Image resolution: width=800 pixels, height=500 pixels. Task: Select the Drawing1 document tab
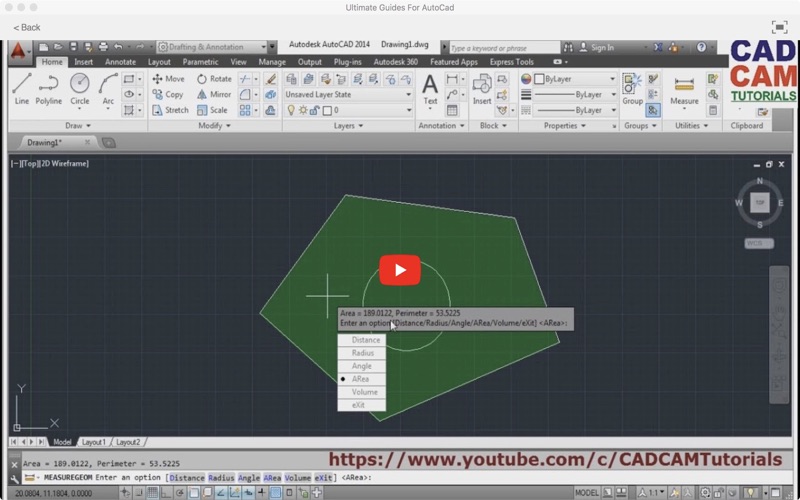coord(44,142)
